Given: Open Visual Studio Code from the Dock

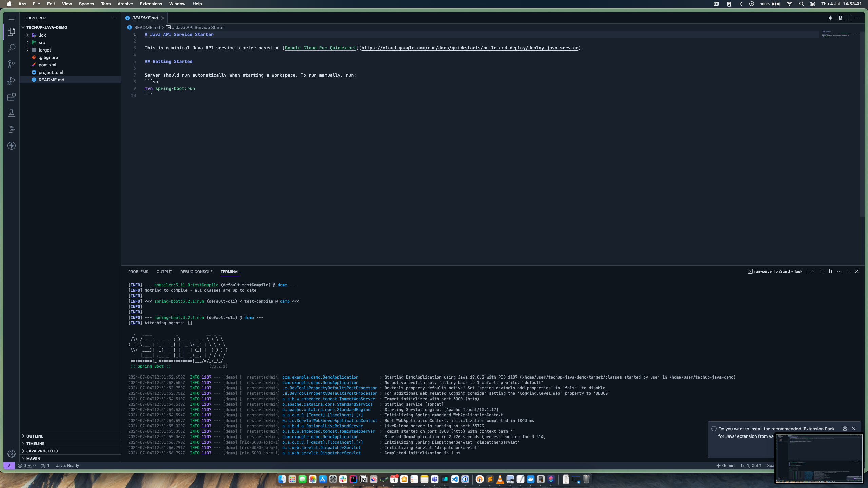Looking at the screenshot, I should point(455,479).
